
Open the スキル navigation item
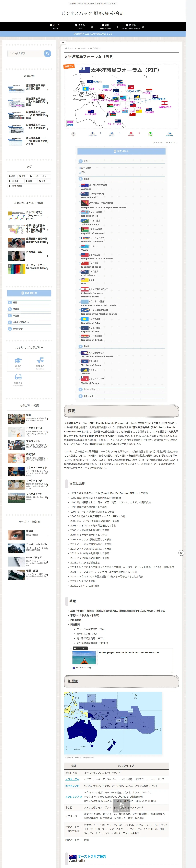80,27
